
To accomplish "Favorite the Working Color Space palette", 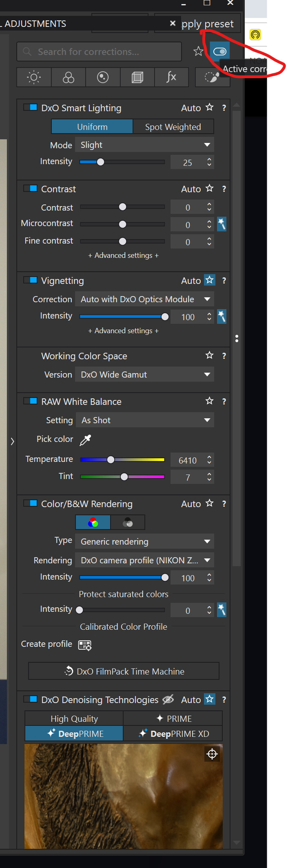I will pyautogui.click(x=210, y=356).
